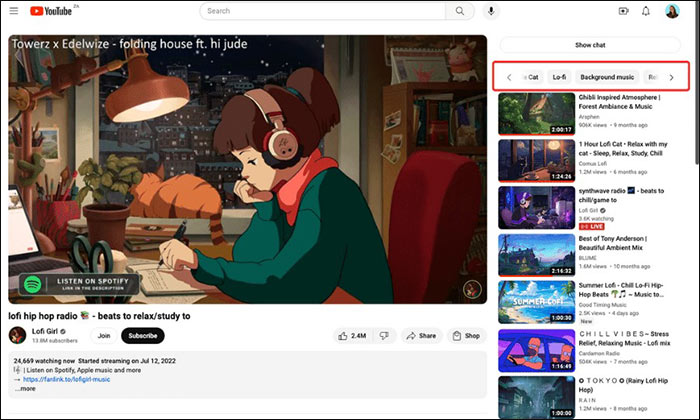This screenshot has width=700, height=420.
Task: Select the Lo-fi filter chip
Action: pyautogui.click(x=559, y=77)
